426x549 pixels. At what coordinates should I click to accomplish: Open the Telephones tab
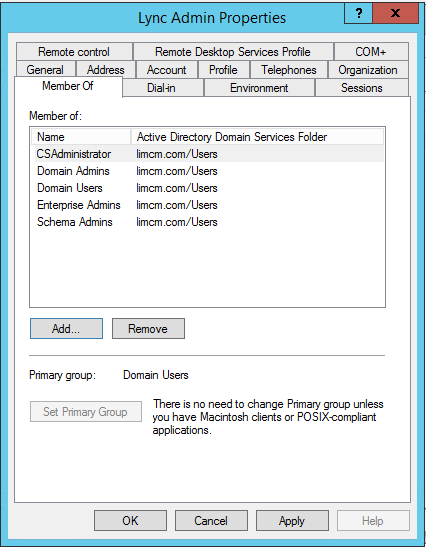click(289, 69)
